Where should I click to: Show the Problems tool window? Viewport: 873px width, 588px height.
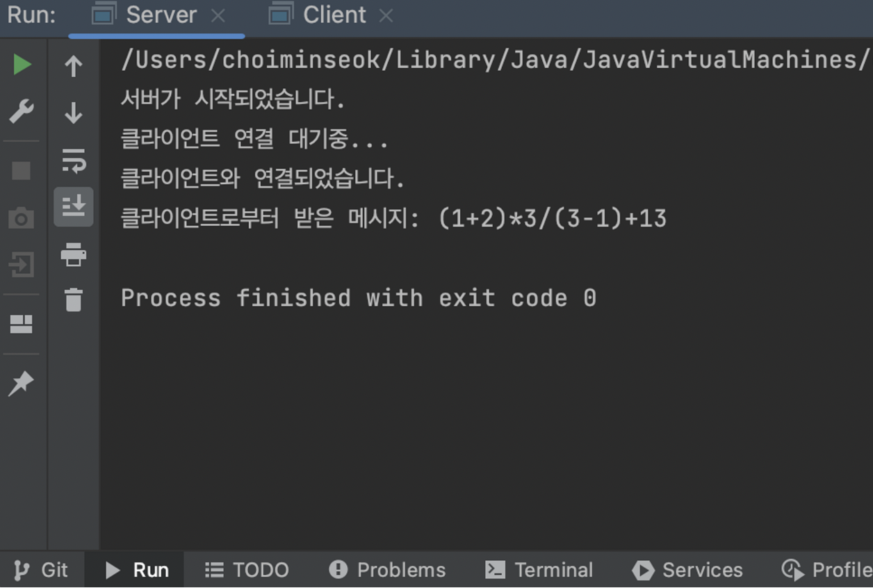(387, 570)
